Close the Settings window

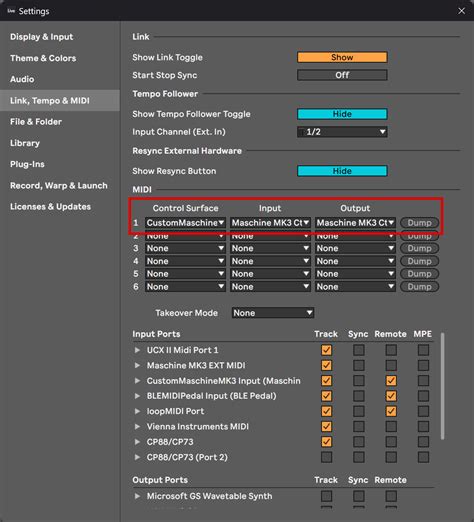[461, 11]
